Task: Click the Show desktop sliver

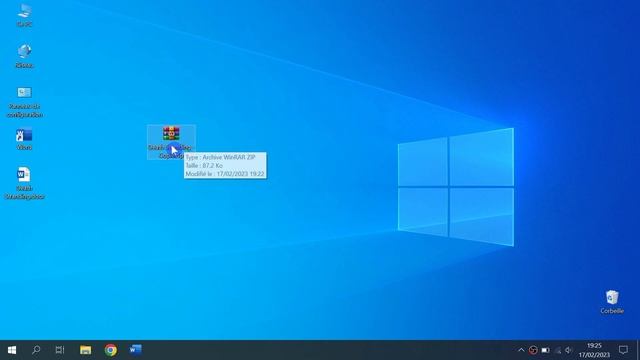Action: point(638,350)
